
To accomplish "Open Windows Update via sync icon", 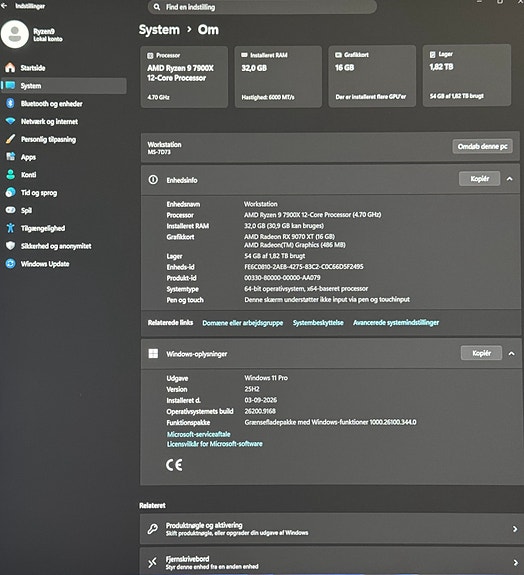I will (10, 264).
